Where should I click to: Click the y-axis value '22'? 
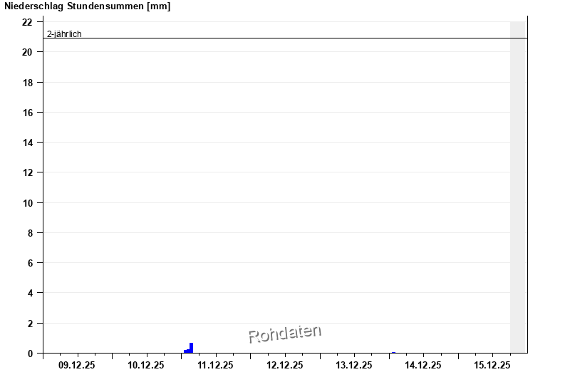tap(27, 22)
